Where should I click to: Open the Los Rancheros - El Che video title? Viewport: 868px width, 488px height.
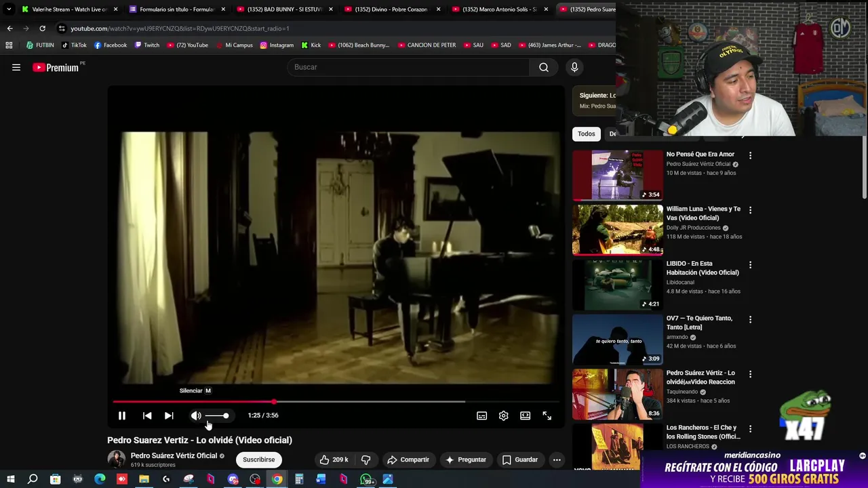tap(703, 432)
